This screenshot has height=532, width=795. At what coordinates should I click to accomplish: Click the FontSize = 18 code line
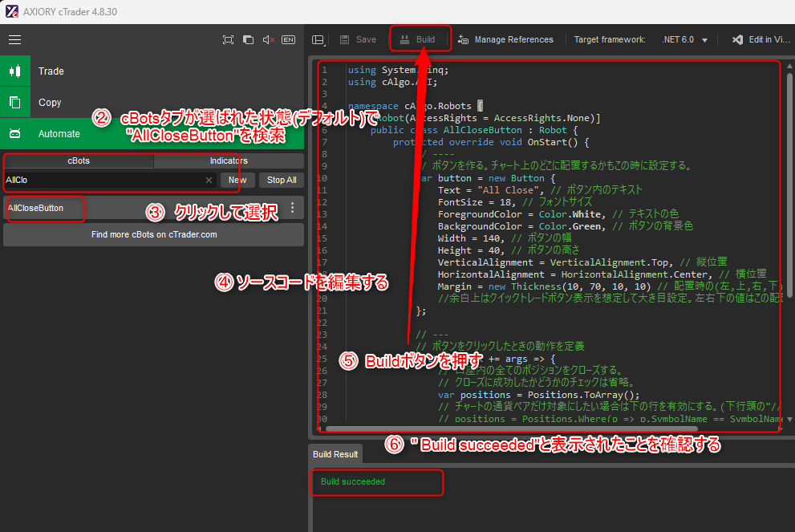(514, 202)
